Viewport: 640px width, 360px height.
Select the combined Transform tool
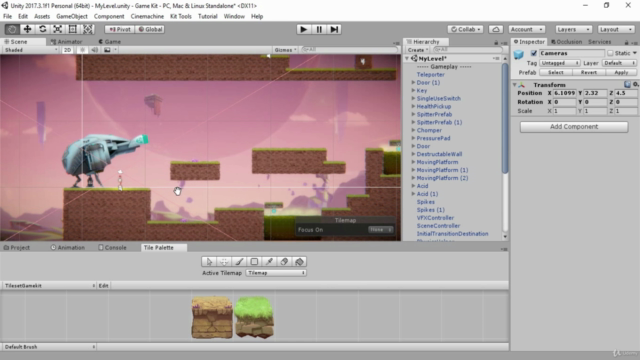(88, 29)
